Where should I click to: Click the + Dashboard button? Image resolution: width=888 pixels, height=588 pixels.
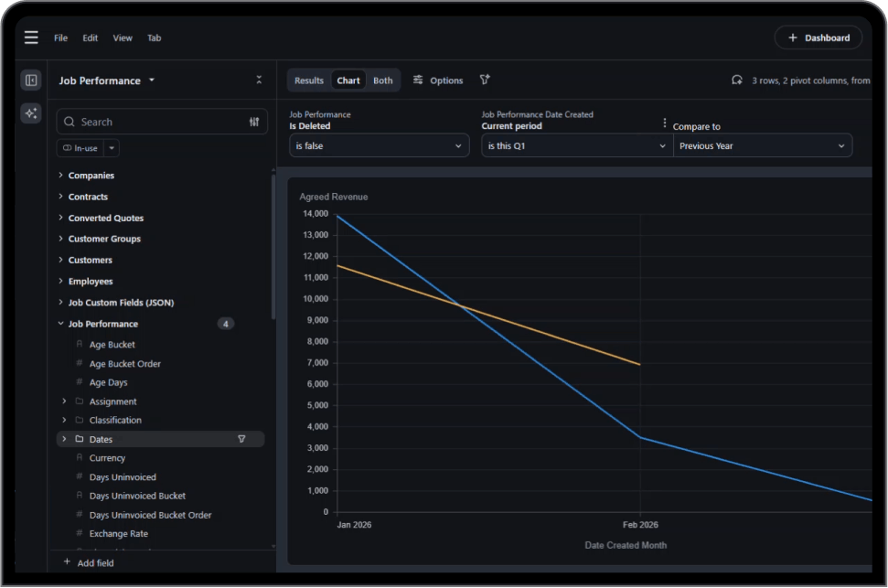(x=818, y=37)
